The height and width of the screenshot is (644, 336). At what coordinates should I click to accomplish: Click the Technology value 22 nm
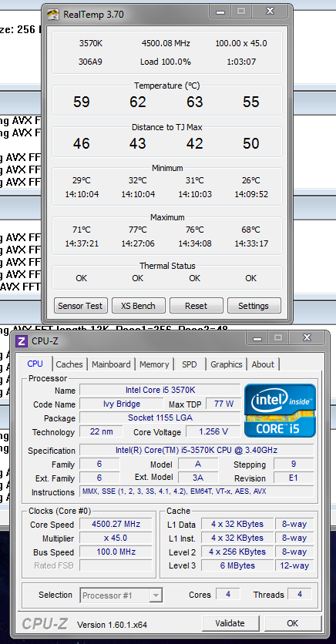(x=101, y=431)
